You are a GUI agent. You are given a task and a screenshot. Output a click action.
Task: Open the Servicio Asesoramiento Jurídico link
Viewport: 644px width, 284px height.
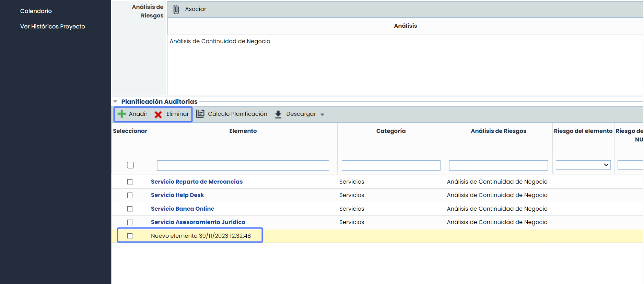[x=198, y=222]
